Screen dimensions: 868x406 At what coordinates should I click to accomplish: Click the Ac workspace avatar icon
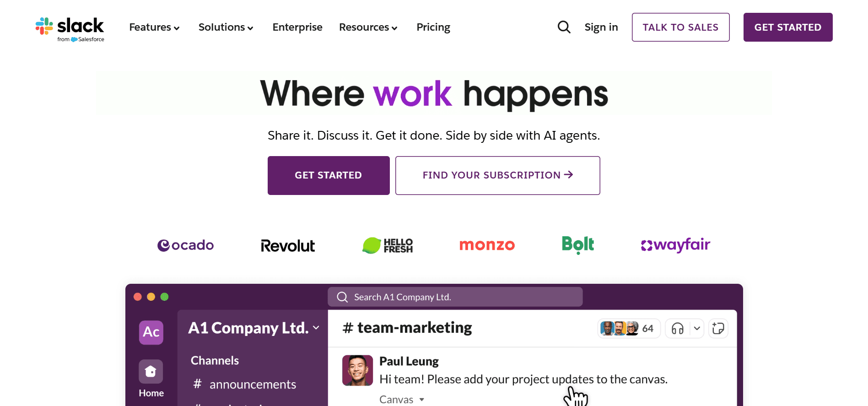[x=151, y=332]
